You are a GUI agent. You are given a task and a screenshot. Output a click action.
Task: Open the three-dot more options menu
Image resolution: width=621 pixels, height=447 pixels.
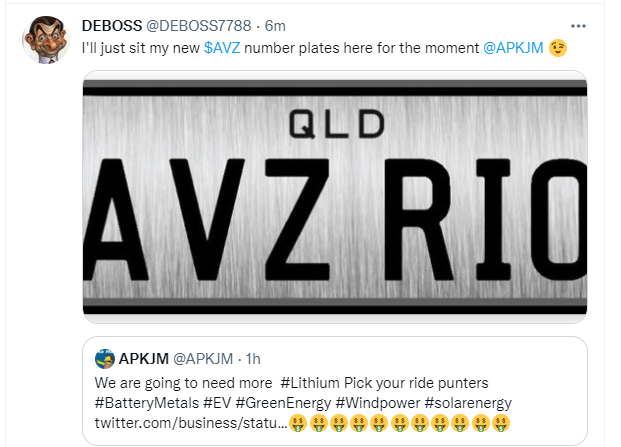(x=578, y=25)
